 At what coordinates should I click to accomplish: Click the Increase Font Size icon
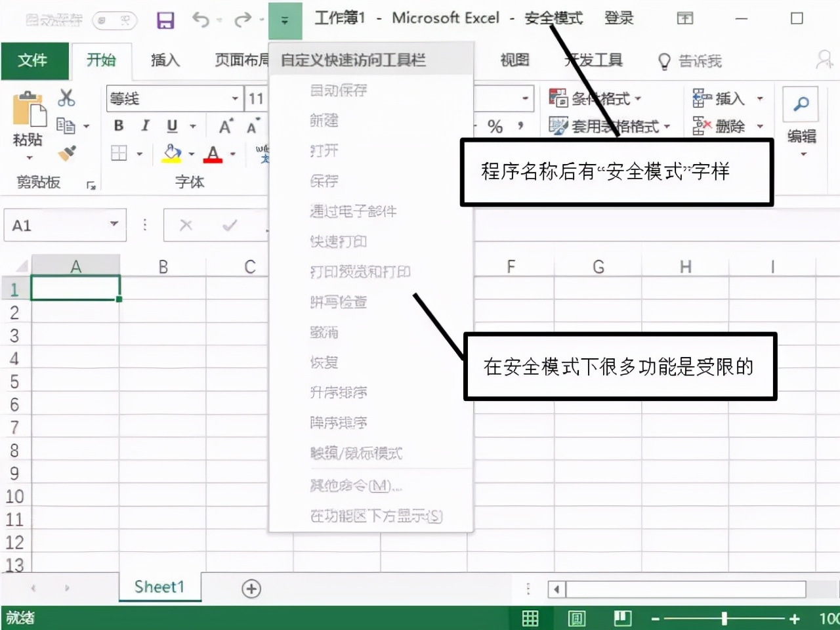226,127
